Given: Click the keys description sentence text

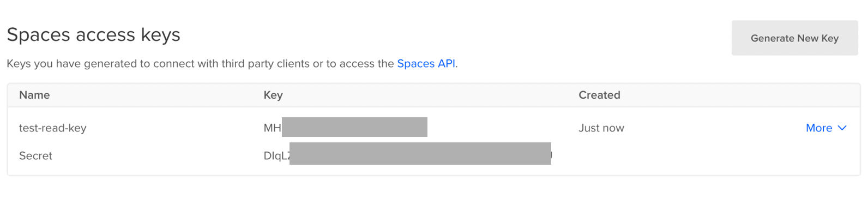Looking at the screenshot, I should click(x=232, y=64).
